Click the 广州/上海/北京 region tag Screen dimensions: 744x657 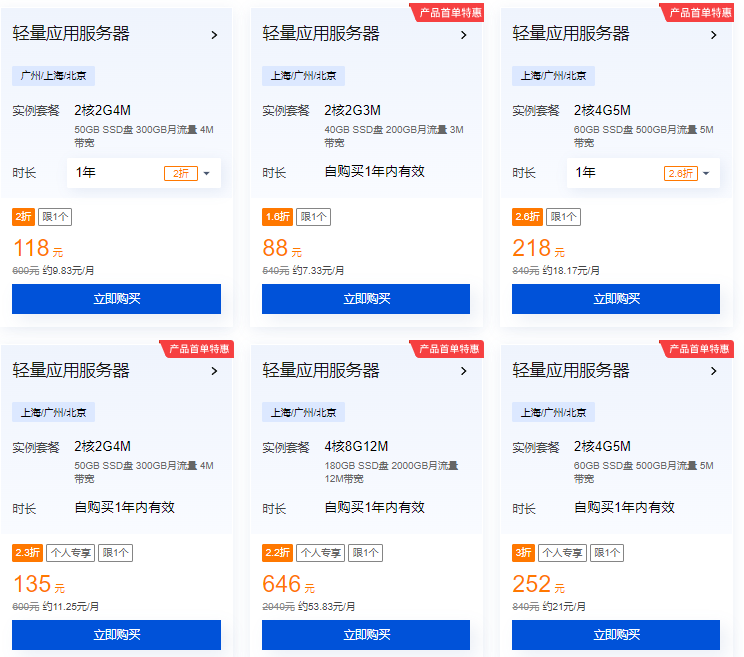click(53, 76)
